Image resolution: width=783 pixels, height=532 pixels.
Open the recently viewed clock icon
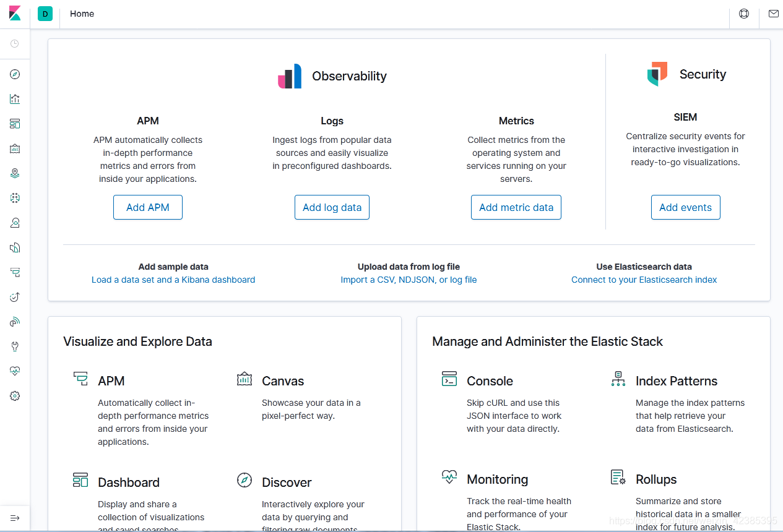pyautogui.click(x=15, y=44)
